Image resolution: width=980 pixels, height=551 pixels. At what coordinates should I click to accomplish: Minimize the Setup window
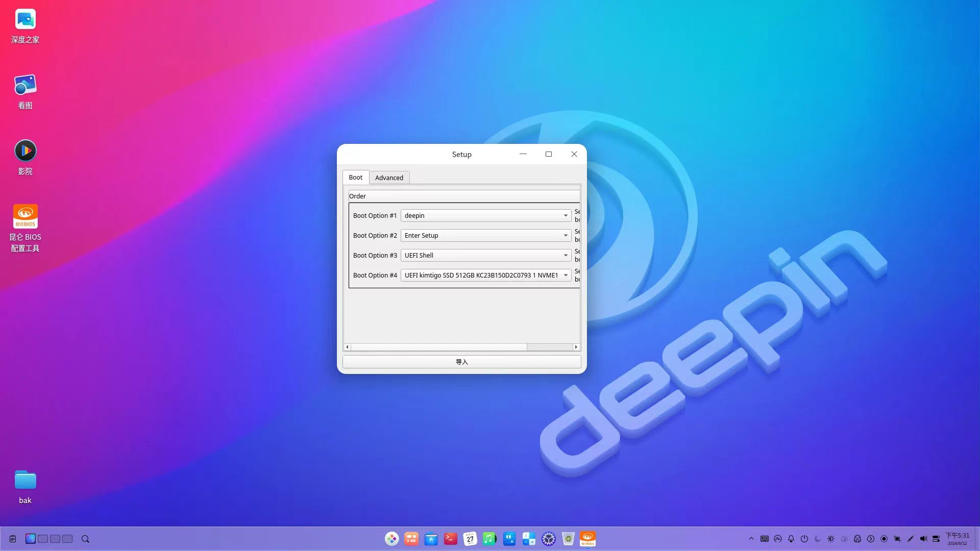coord(523,154)
